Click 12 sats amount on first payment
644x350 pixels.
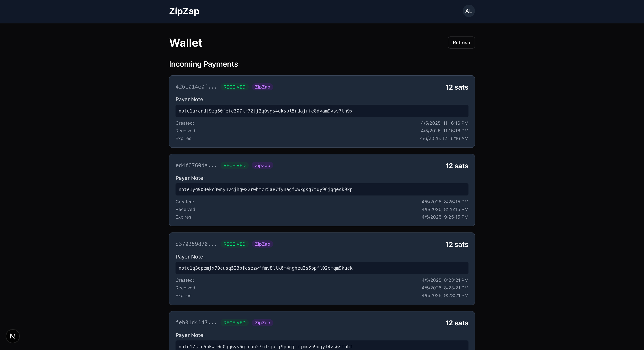(456, 87)
